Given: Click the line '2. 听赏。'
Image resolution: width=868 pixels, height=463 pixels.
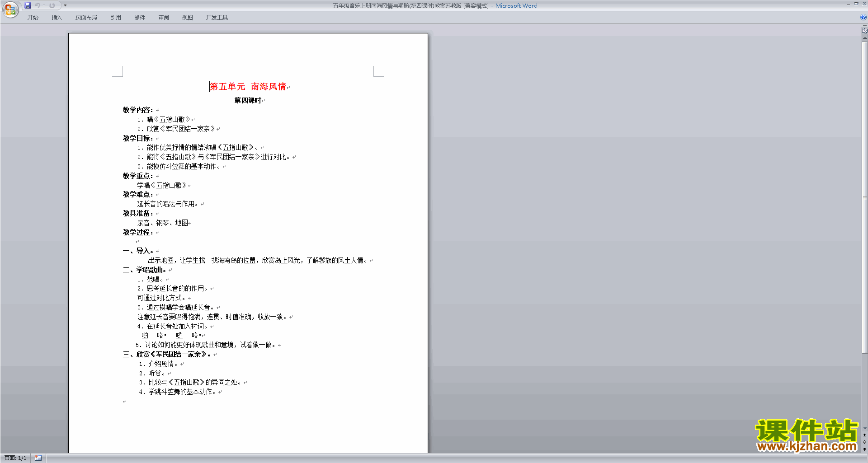Looking at the screenshot, I should pyautogui.click(x=153, y=373).
